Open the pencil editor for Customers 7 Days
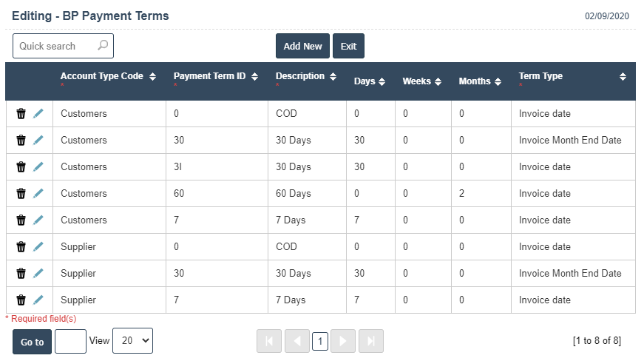 [38, 220]
